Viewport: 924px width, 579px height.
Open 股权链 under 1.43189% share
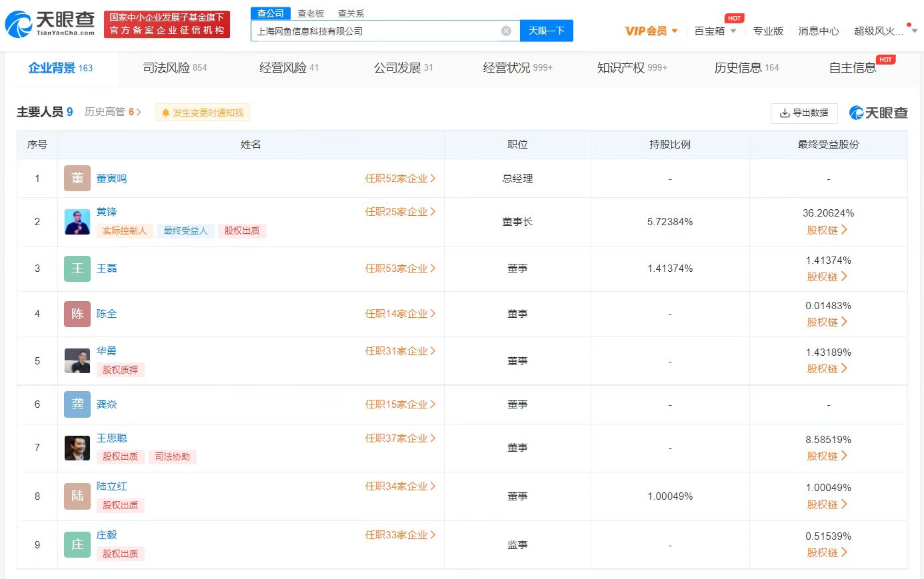pos(827,368)
